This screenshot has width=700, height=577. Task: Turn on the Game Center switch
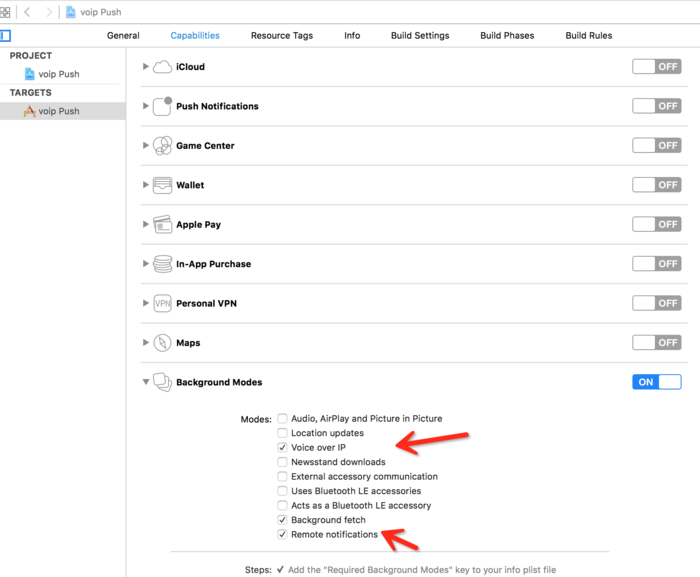657,145
